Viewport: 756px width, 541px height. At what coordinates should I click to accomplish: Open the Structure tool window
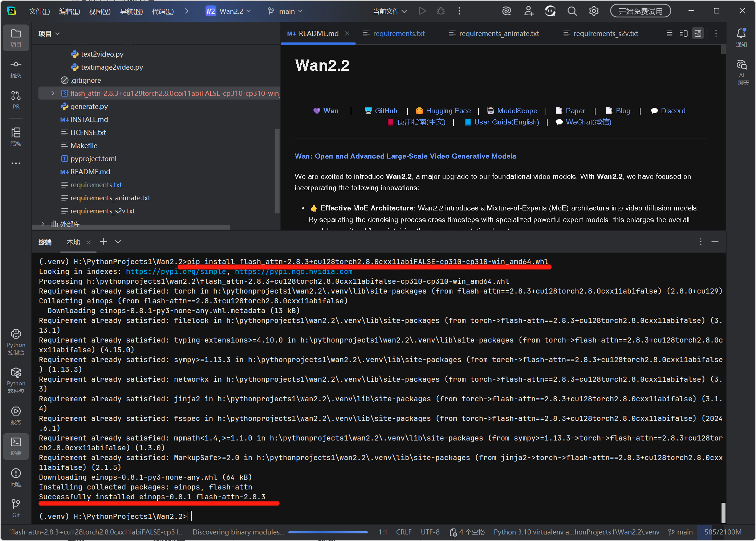pyautogui.click(x=16, y=136)
